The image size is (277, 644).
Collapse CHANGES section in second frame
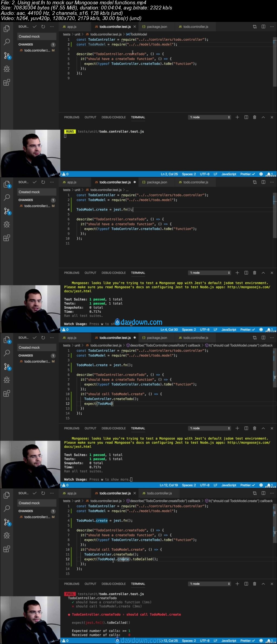(25, 200)
